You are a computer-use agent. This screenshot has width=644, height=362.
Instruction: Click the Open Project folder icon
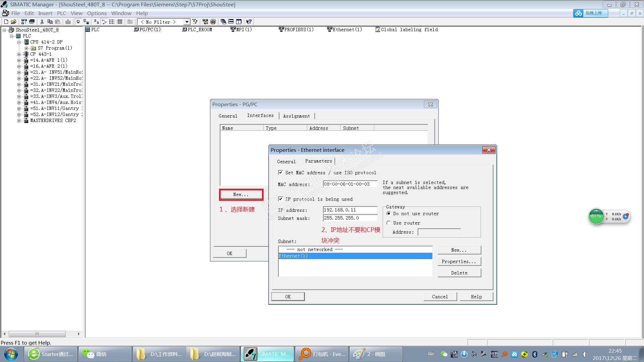pos(14,22)
